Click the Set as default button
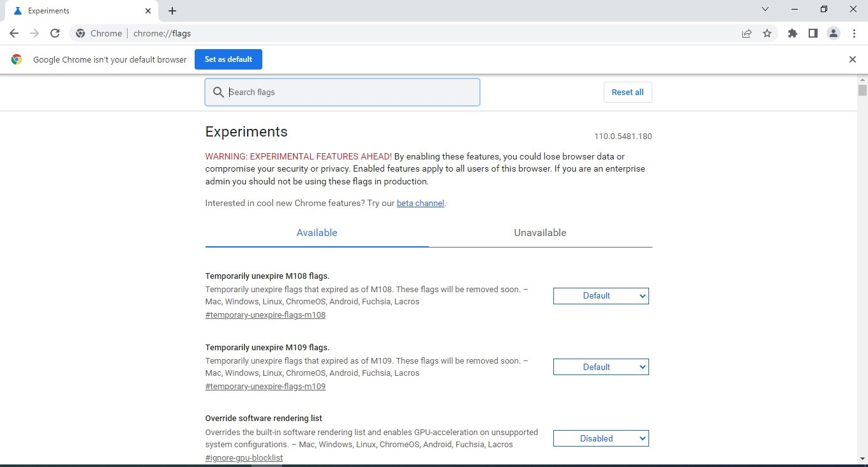The width and height of the screenshot is (868, 467). (x=228, y=59)
